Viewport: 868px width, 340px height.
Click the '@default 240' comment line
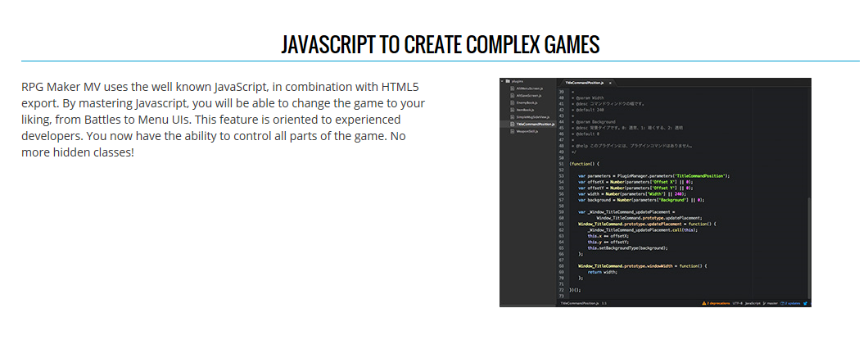[589, 110]
